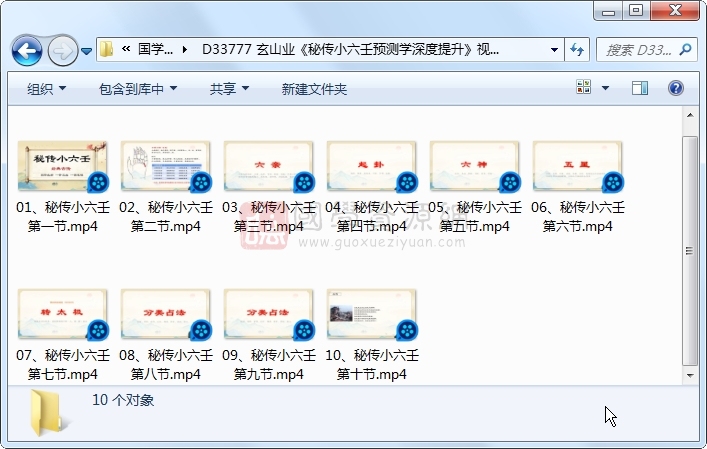Click scrollbar up arrow
Screen dimensions: 707x449
[690, 115]
